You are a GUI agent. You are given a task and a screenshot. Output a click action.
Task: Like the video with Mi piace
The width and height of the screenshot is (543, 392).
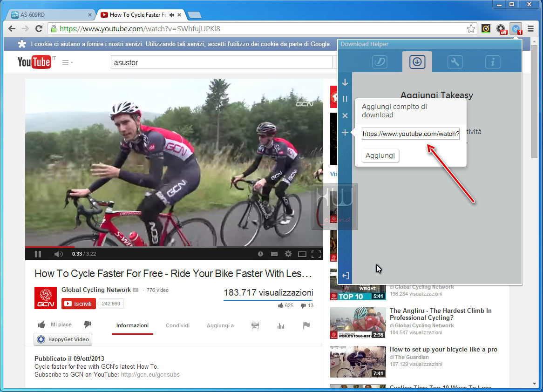pos(54,324)
